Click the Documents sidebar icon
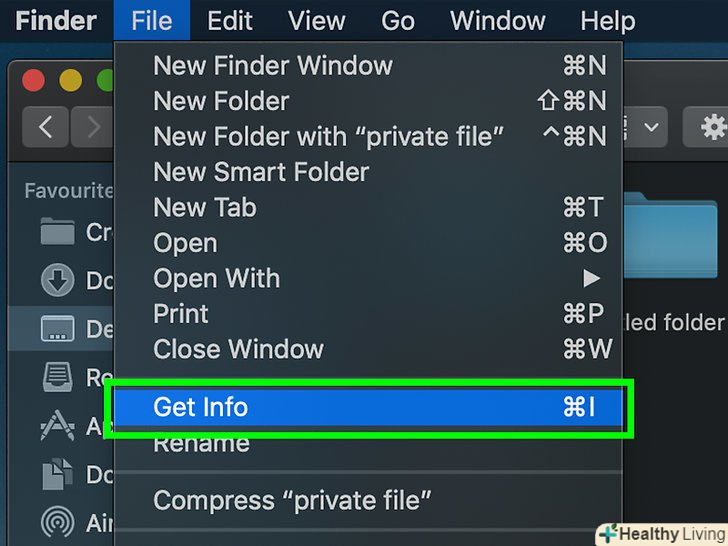Screen dimensions: 728x546 click(x=57, y=473)
